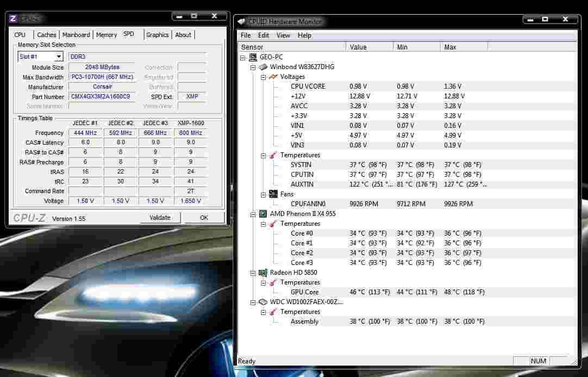Image resolution: width=588 pixels, height=377 pixels.
Task: Collapse the GEO-PC root node
Action: click(243, 58)
